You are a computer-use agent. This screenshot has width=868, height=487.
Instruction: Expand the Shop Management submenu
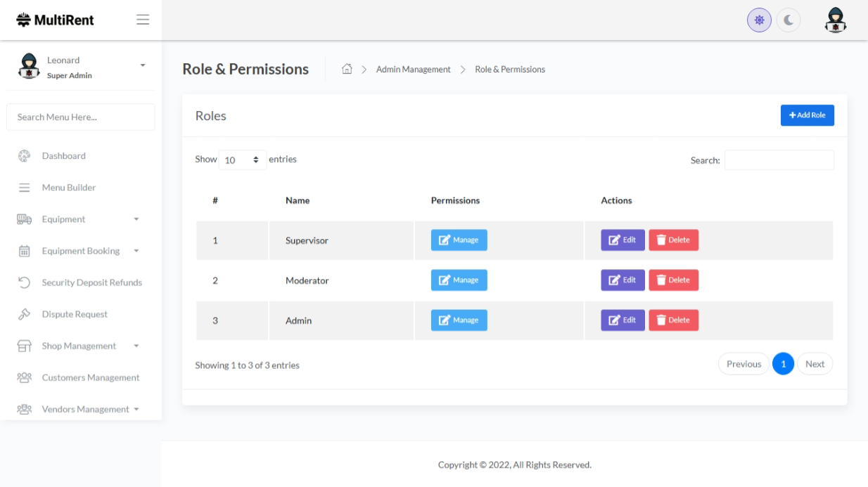coord(136,346)
